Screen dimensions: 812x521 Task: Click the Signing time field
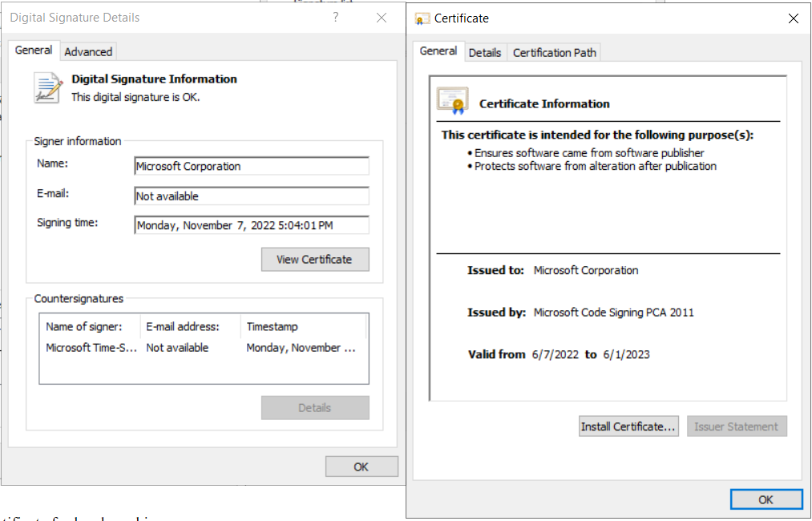(252, 225)
